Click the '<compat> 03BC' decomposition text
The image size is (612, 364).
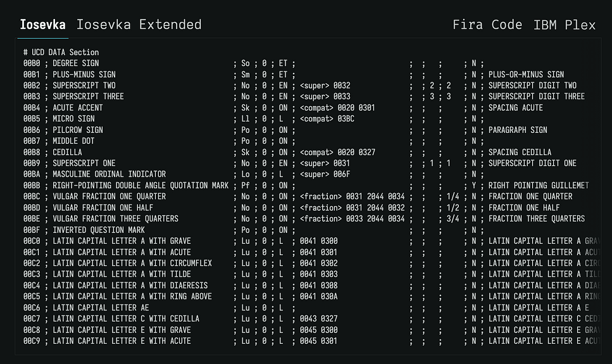pos(327,119)
